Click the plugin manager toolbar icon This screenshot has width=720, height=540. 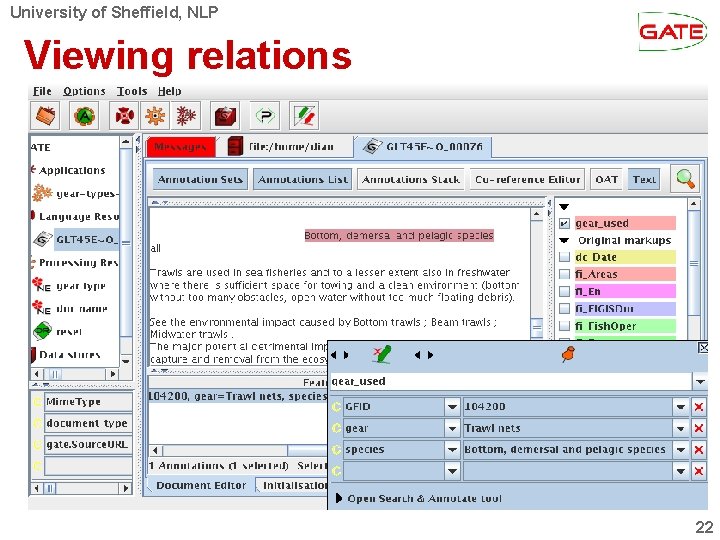click(264, 116)
